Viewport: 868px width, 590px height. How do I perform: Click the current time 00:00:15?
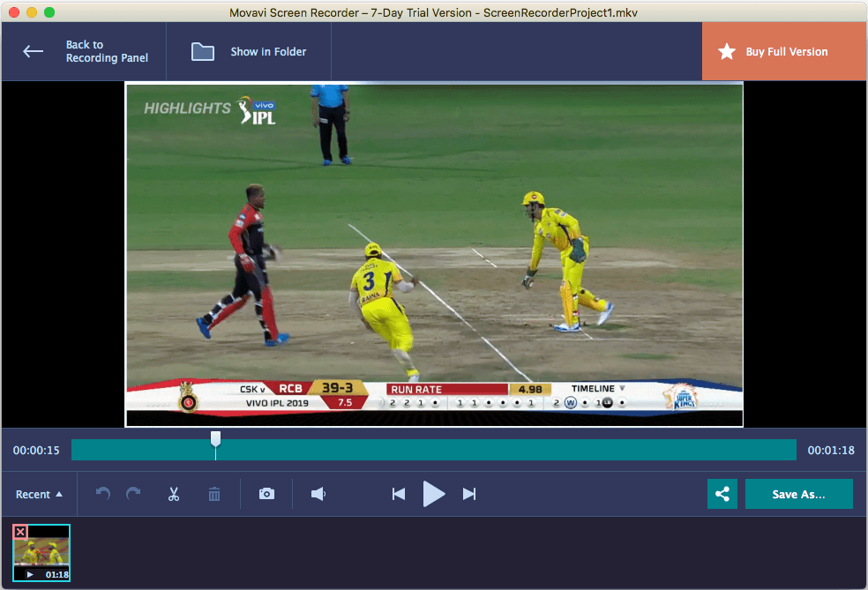point(36,451)
